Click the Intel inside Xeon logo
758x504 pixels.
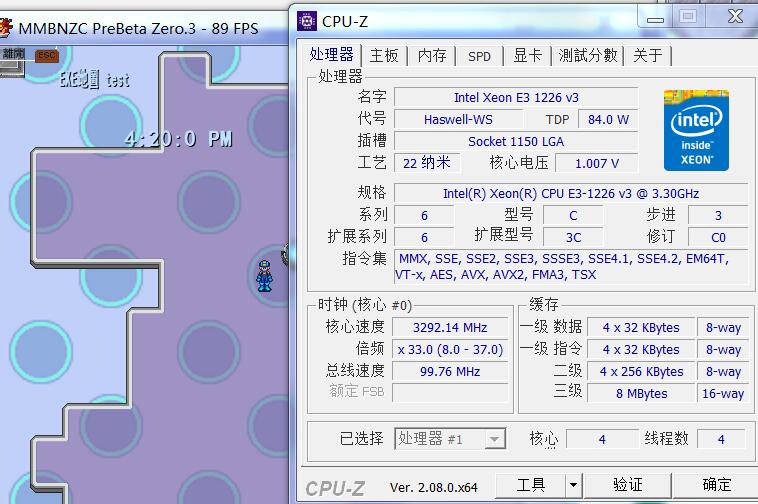[x=696, y=130]
